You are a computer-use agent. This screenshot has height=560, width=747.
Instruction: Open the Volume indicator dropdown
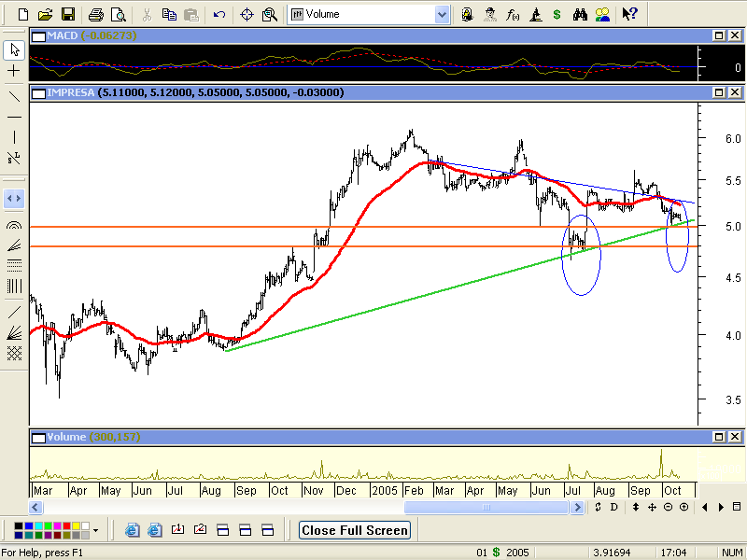click(x=442, y=15)
